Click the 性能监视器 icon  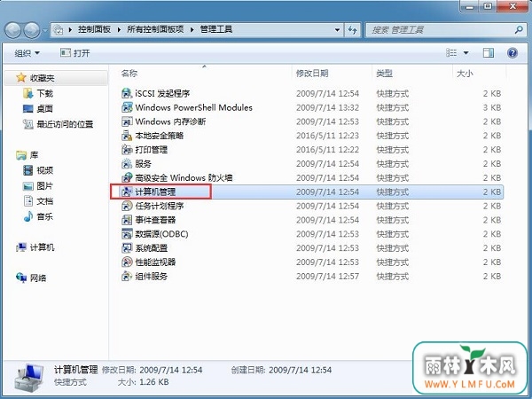(x=127, y=262)
